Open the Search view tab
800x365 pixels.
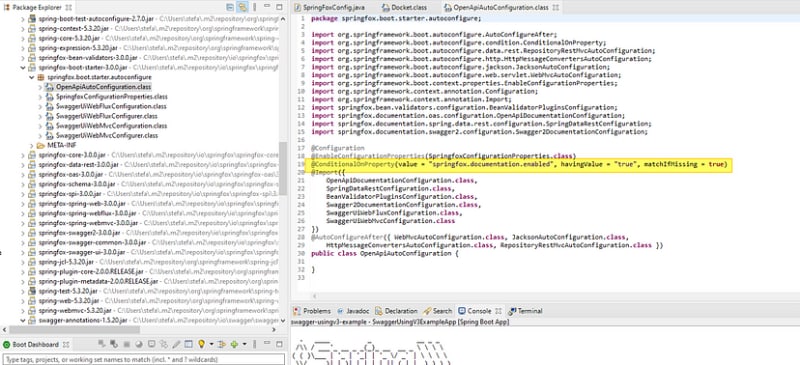(x=438, y=311)
